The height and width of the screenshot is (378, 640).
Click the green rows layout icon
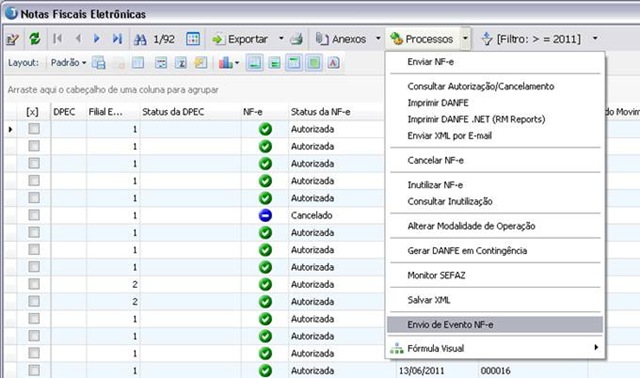pyautogui.click(x=275, y=63)
